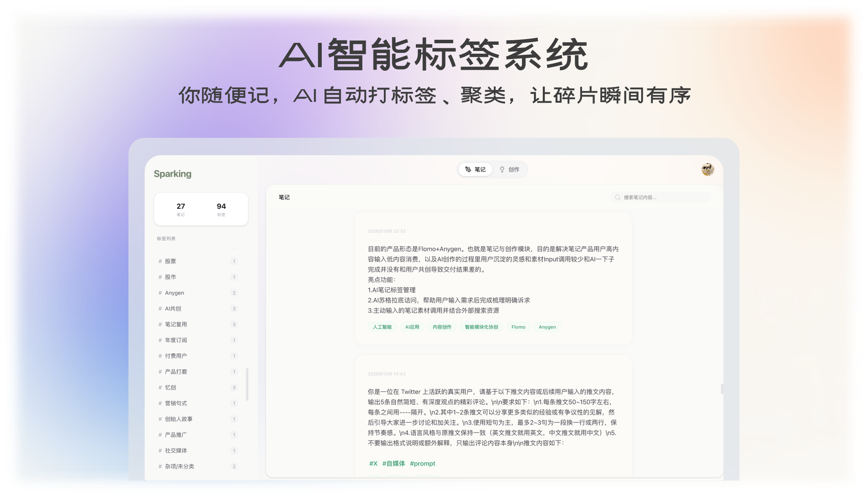Click the # icon beside the Anygen tag
Screen dimensions: 868x498
[x=160, y=293]
